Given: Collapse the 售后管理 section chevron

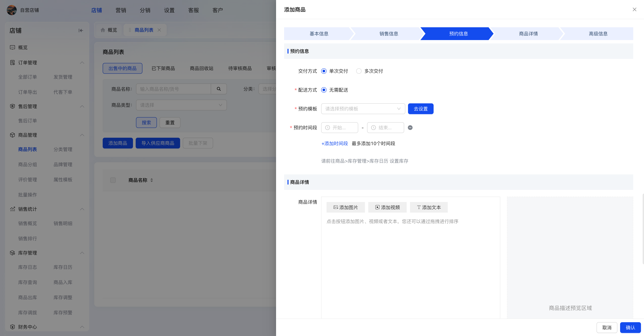Looking at the screenshot, I should 82,106.
